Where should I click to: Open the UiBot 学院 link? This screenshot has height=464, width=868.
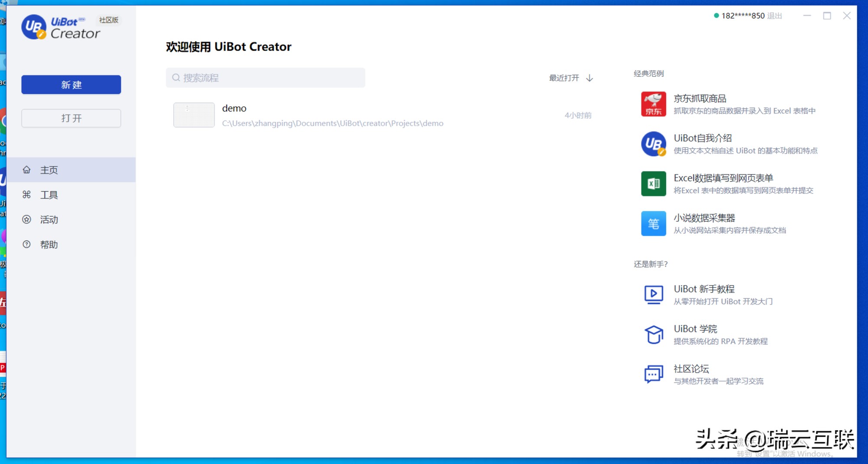[695, 329]
